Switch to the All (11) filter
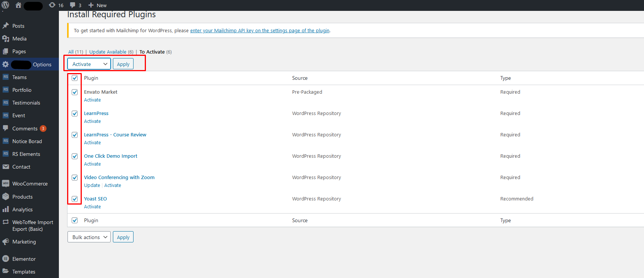The height and width of the screenshot is (278, 644). click(x=76, y=52)
